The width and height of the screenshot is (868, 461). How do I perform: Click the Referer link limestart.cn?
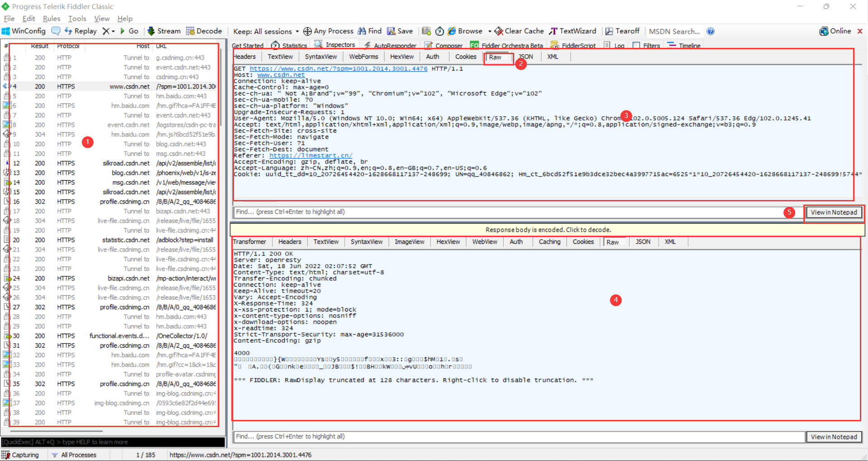coord(311,155)
